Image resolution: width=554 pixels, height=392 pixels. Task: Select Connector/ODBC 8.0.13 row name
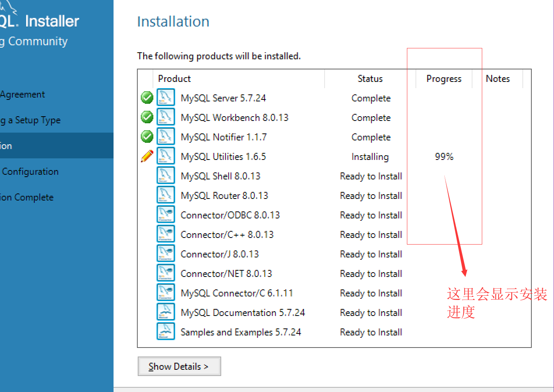point(230,215)
